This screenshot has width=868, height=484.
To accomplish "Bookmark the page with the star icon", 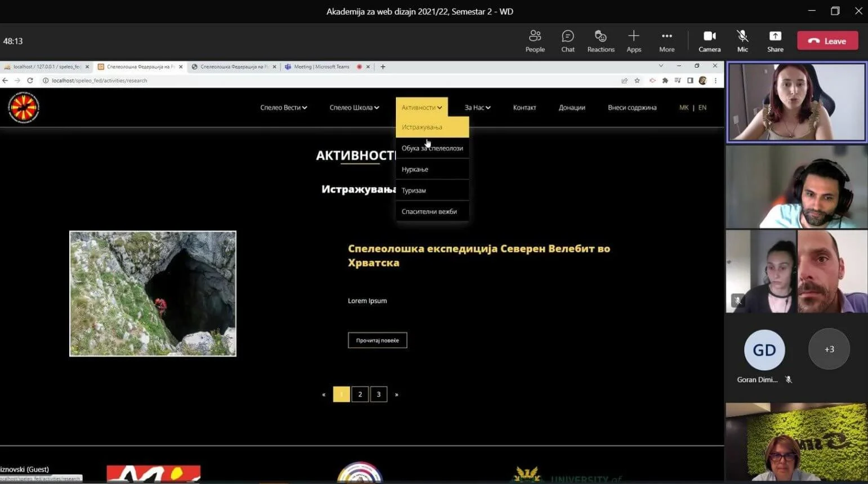I will [x=637, y=81].
